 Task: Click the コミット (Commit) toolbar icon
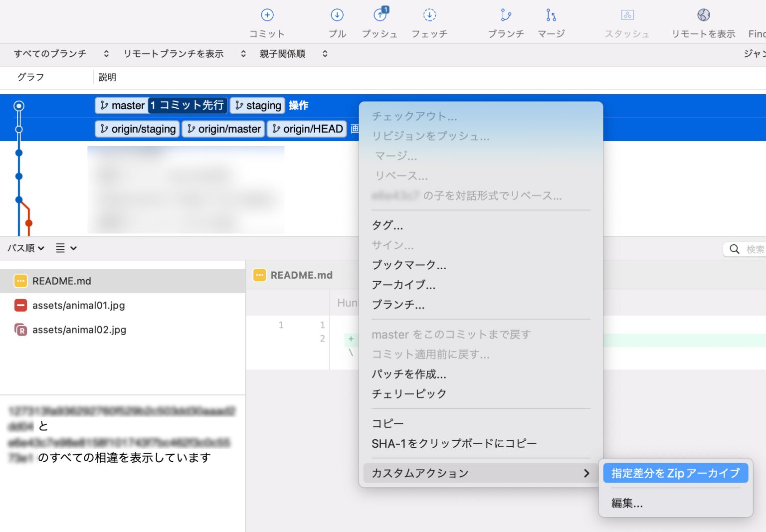tap(267, 21)
